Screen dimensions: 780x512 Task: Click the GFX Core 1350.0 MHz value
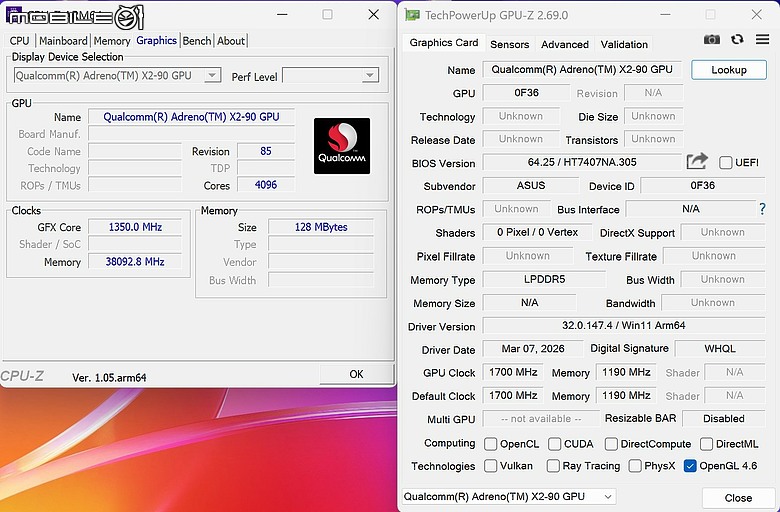tap(135, 227)
